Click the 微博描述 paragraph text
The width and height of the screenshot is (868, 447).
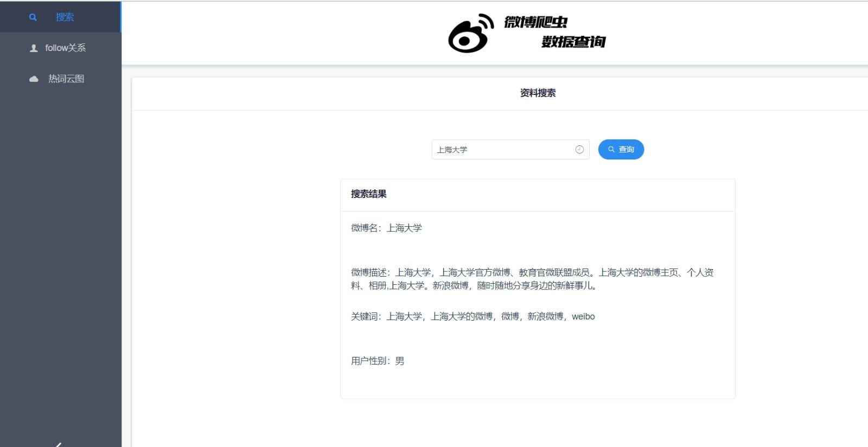532,279
